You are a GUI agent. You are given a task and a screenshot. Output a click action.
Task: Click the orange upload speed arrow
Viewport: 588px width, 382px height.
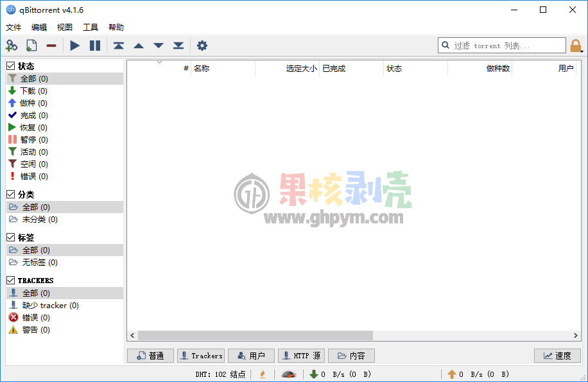click(452, 374)
